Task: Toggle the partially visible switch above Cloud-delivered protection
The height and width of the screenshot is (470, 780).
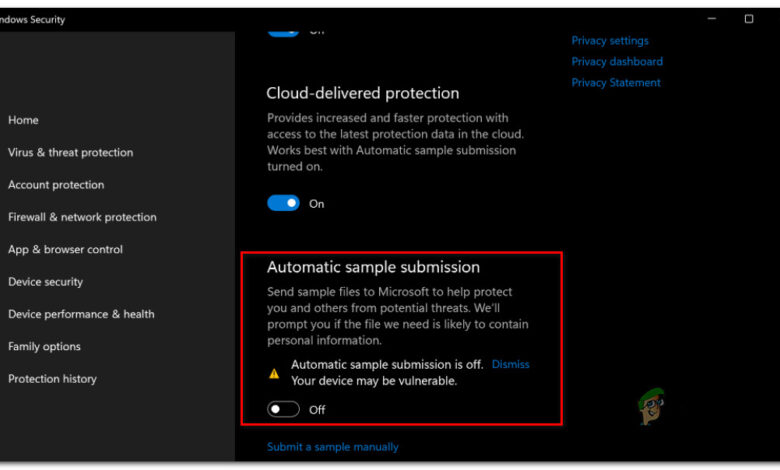Action: [283, 31]
